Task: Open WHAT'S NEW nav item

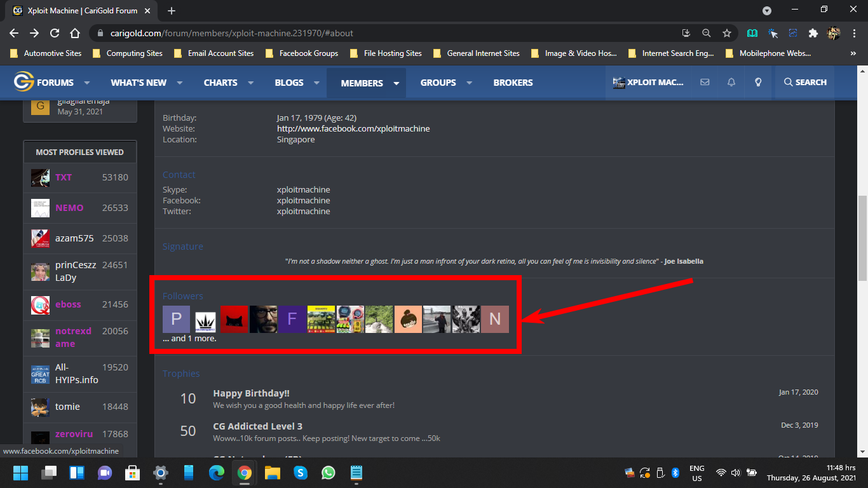Action: pyautogui.click(x=139, y=83)
